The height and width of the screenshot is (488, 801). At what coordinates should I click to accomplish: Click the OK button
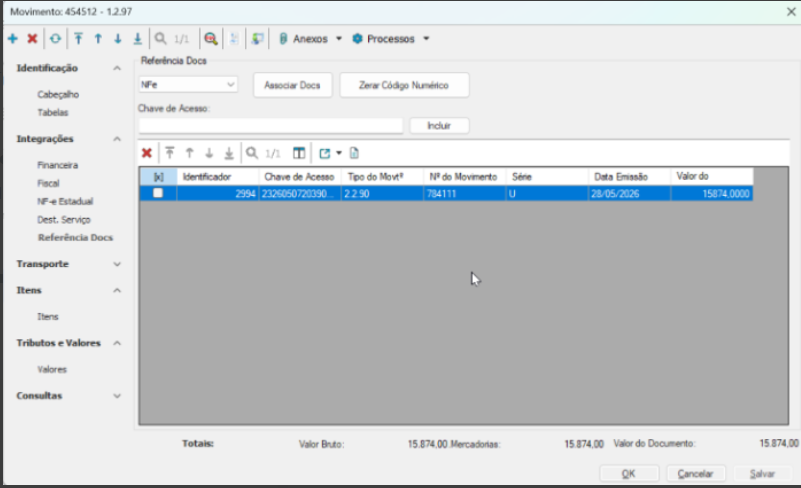629,474
